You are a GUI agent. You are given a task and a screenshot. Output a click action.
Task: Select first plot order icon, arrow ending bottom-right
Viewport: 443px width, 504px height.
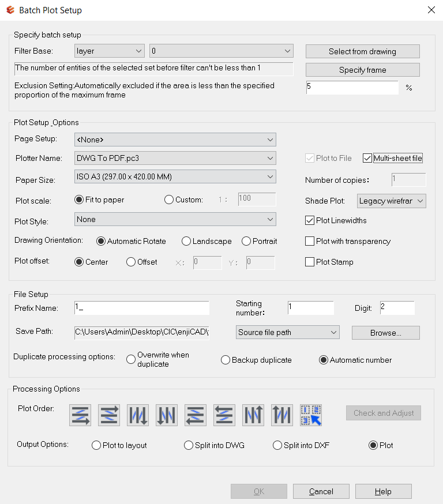pos(80,415)
